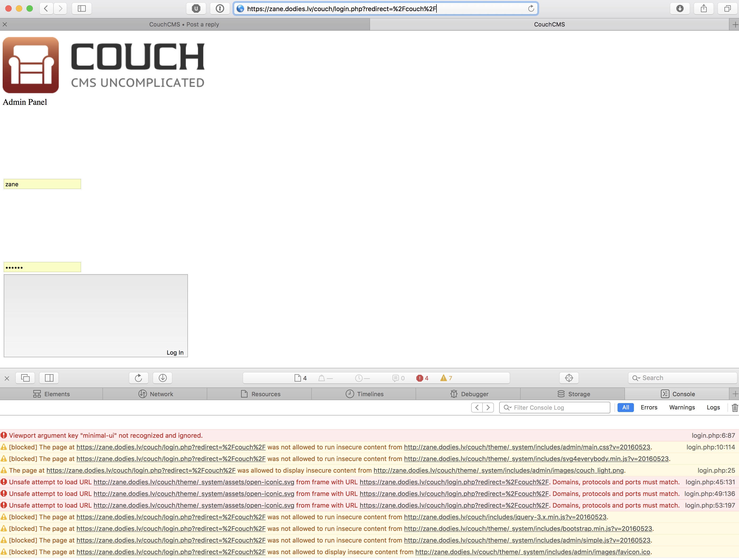Viewport: 739px width, 560px height.
Task: Click the inspector Search field
Action: pyautogui.click(x=682, y=378)
